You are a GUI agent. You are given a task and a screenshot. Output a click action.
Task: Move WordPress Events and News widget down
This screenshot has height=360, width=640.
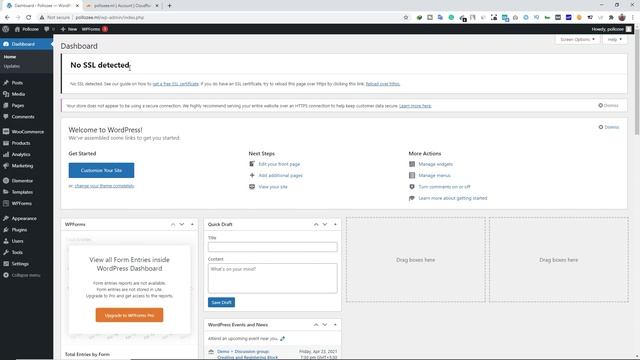click(325, 325)
